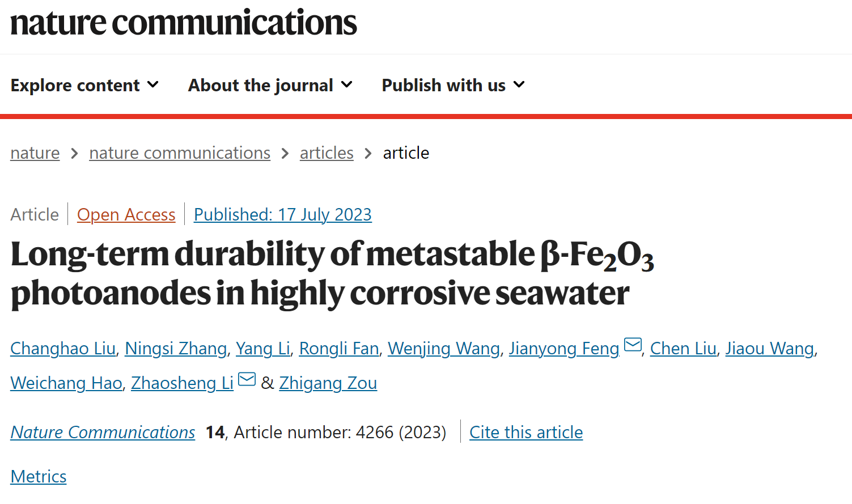Open author Zhigang Zou's details
852x504 pixels.
pyautogui.click(x=328, y=383)
